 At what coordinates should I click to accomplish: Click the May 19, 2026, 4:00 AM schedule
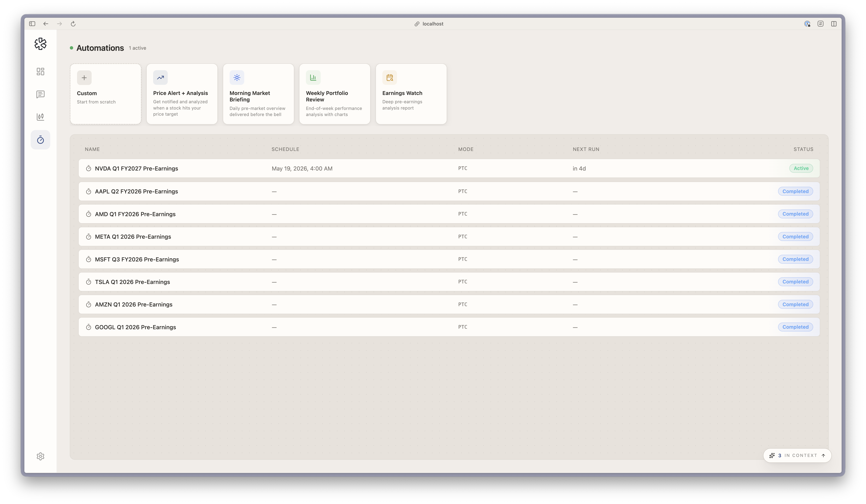[302, 168]
